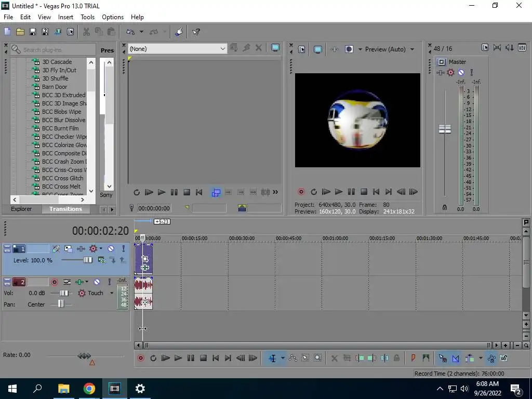532x399 pixels.
Task: Open the trimmer media (None) dropdown
Action: click(x=177, y=49)
